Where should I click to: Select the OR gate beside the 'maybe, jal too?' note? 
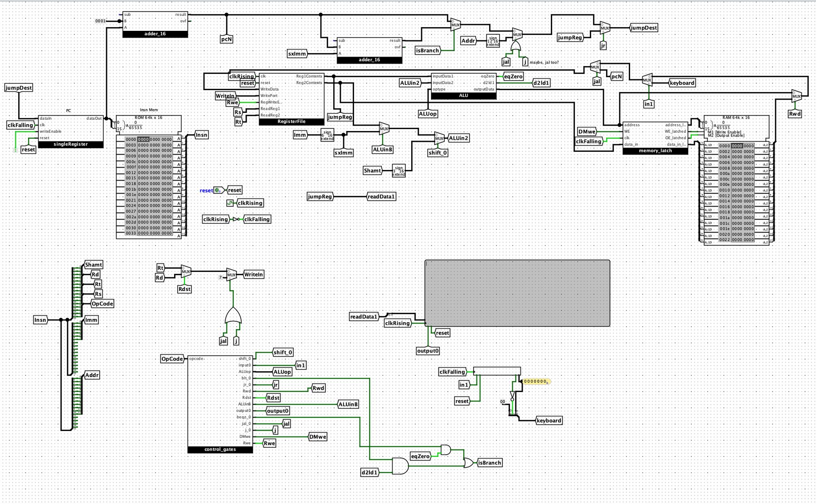coord(515,46)
